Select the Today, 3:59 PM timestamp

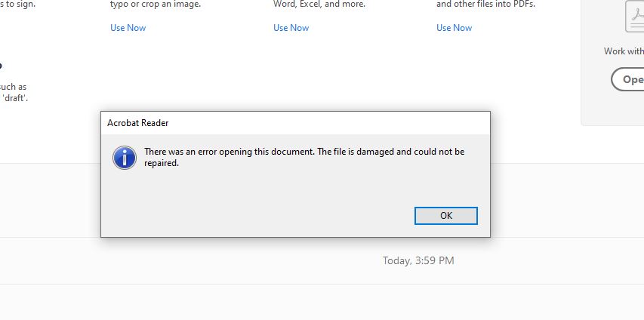(x=418, y=260)
